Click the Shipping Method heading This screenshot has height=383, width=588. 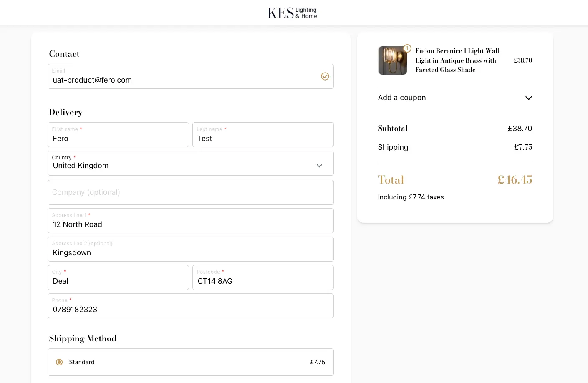click(83, 338)
